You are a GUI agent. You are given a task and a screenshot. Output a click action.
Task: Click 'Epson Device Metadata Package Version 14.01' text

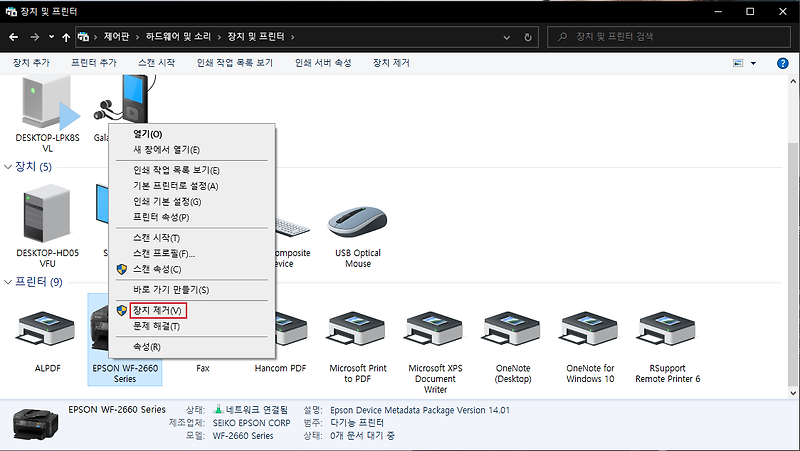(x=420, y=410)
